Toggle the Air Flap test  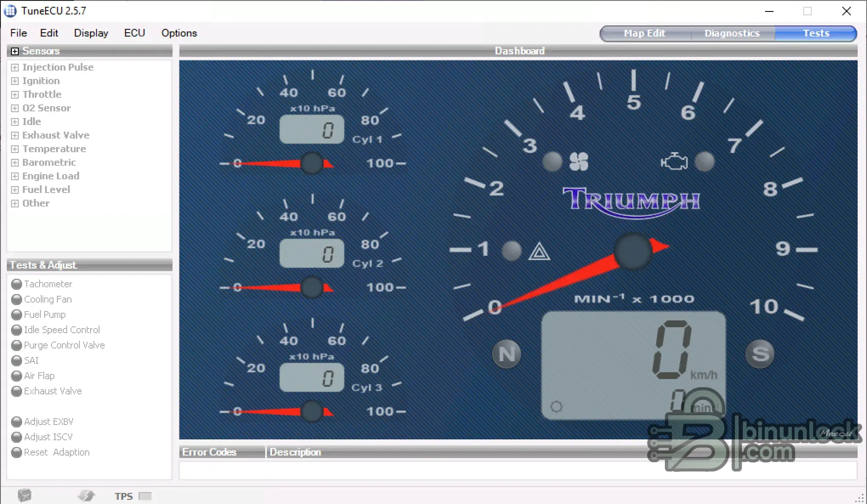[17, 376]
